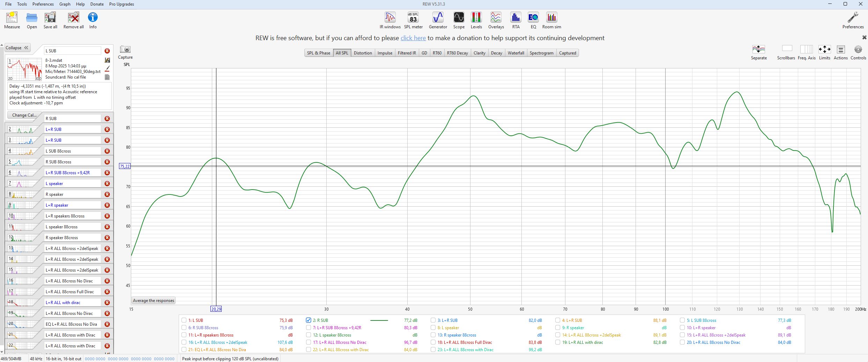Screen dimensions: 868x362
Task: Follow the 'click here' donation link
Action: [413, 38]
